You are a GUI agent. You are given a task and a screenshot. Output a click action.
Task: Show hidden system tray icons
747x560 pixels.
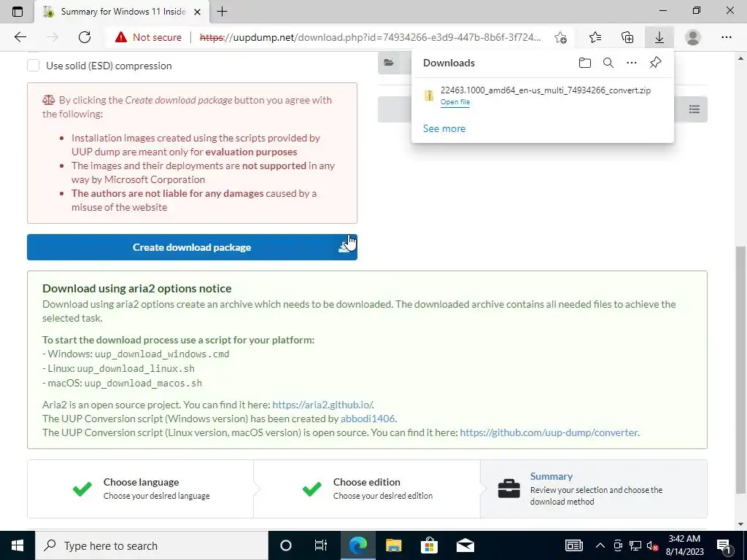tap(600, 545)
